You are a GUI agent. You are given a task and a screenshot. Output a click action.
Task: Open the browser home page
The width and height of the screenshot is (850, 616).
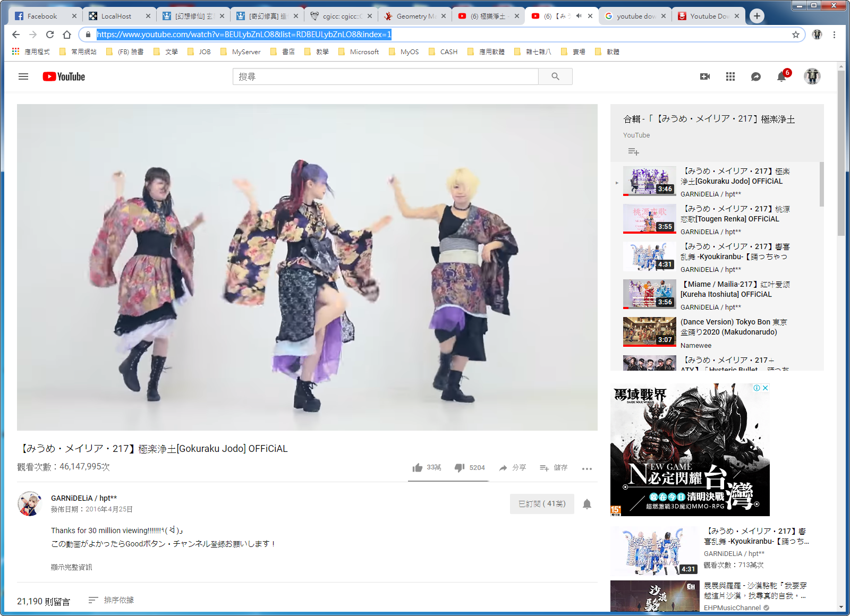point(67,35)
